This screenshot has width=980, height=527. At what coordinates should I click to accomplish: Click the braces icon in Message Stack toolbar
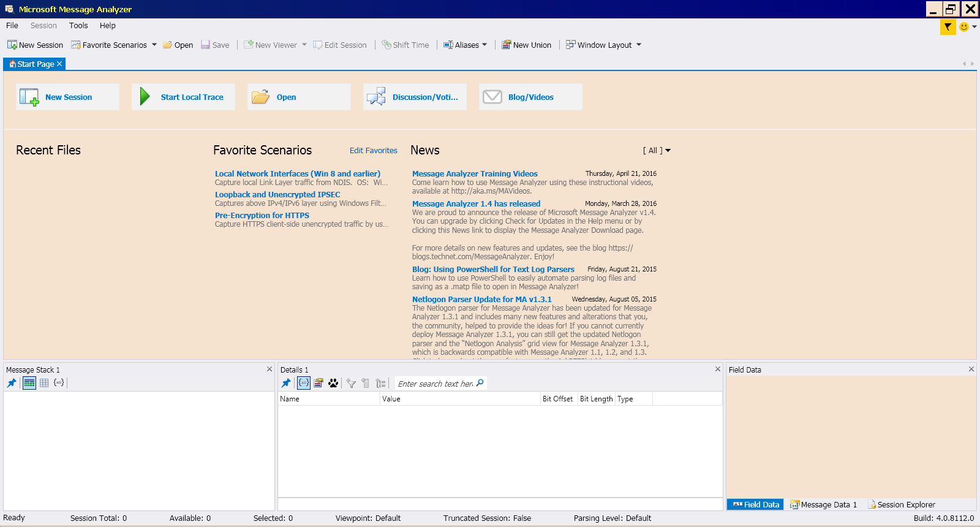click(x=59, y=383)
